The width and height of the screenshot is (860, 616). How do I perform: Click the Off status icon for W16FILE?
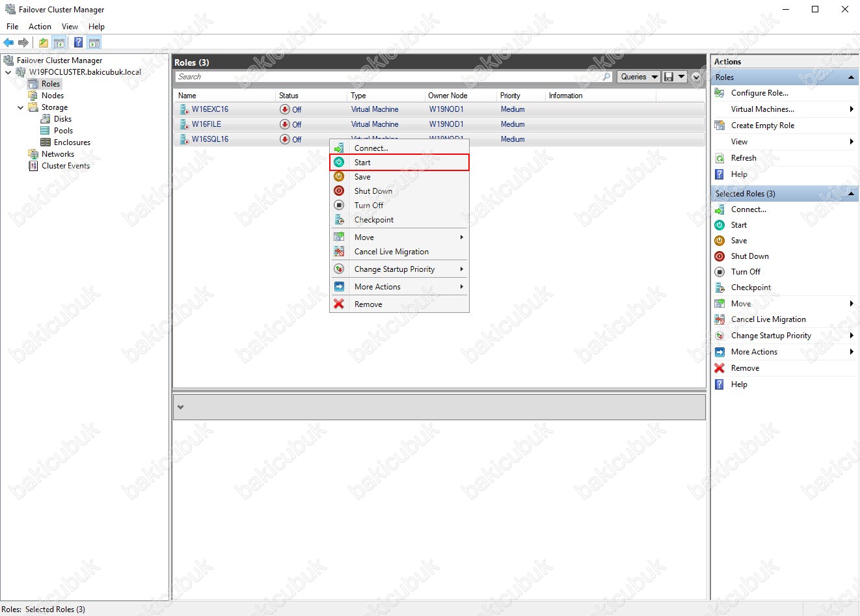(x=285, y=124)
